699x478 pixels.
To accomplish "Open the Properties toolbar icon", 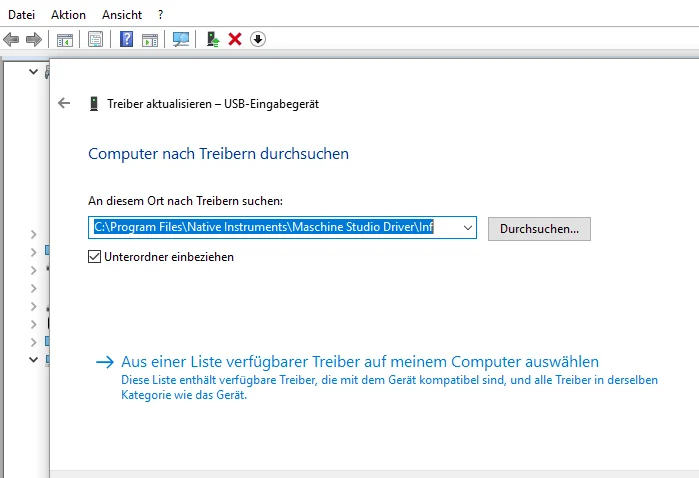I will click(95, 40).
